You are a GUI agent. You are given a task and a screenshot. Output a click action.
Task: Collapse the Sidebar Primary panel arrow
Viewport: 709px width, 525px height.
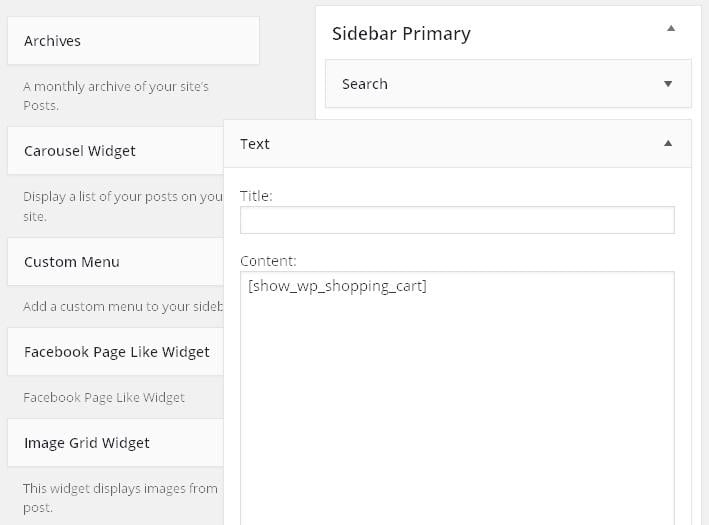pyautogui.click(x=670, y=29)
